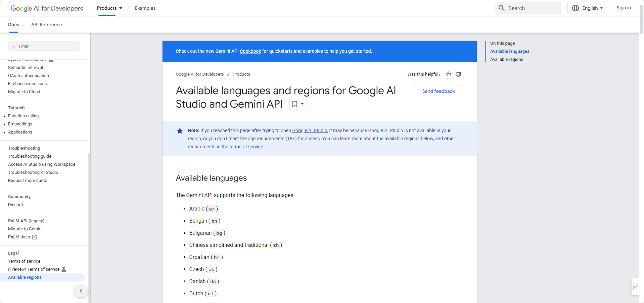The height and width of the screenshot is (303, 644).
Task: Open the English language selector
Action: pos(588,8)
